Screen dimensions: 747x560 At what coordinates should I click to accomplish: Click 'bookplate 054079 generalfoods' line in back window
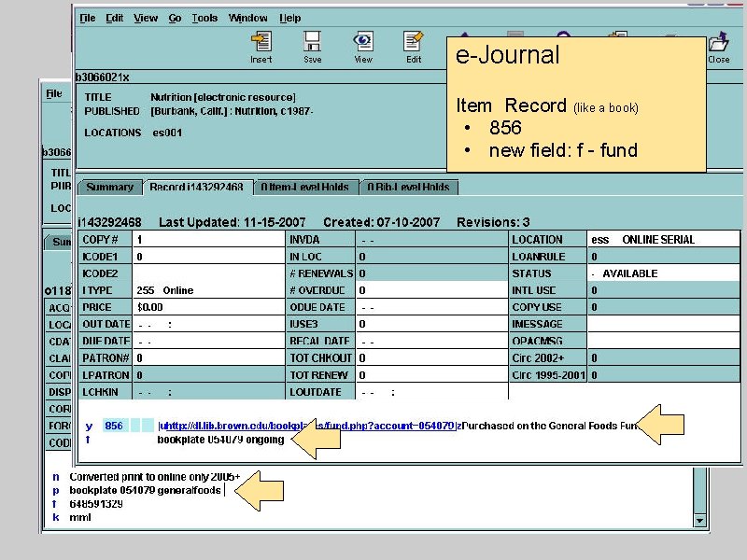145,490
